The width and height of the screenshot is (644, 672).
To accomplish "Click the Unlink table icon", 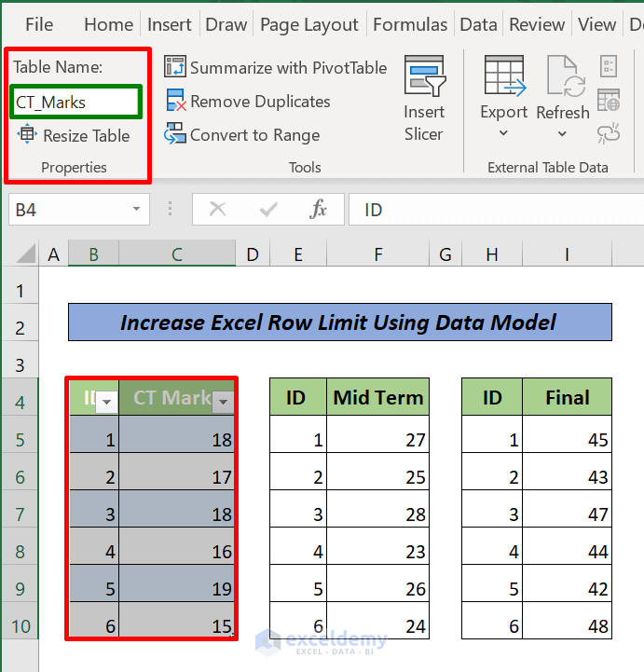I will (609, 133).
